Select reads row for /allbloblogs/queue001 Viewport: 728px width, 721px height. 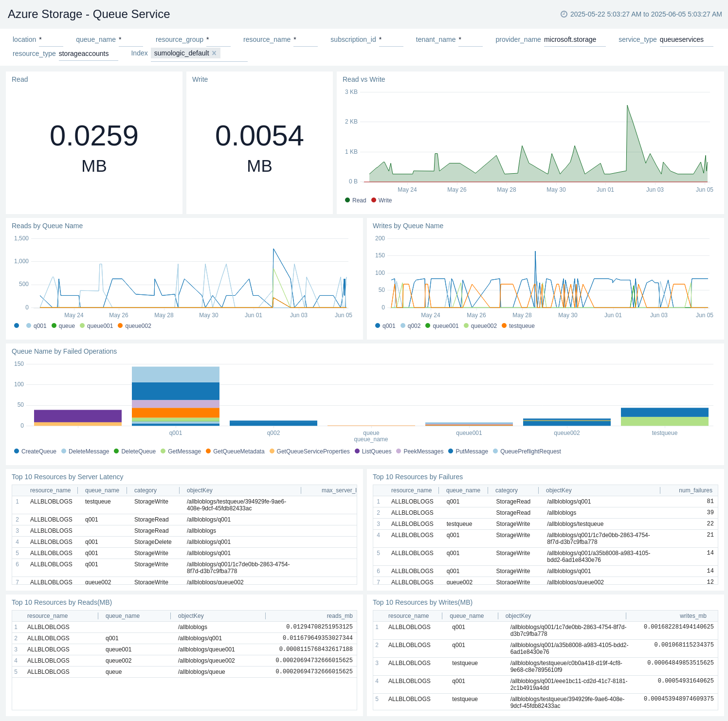point(184,649)
